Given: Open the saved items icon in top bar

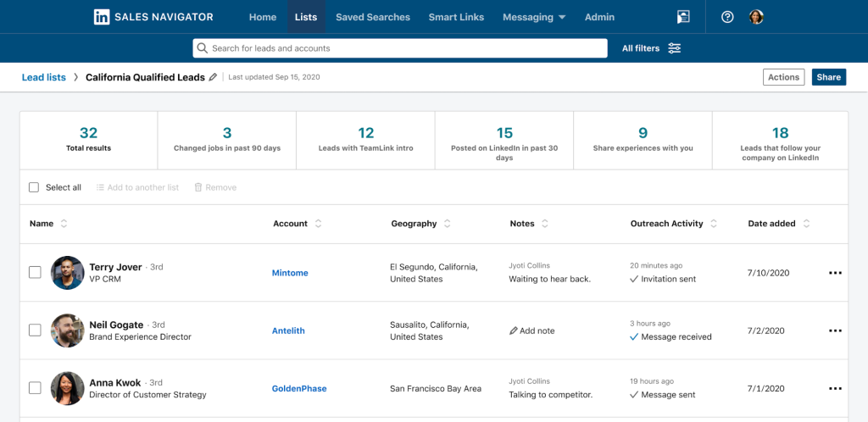Looking at the screenshot, I should coord(683,17).
